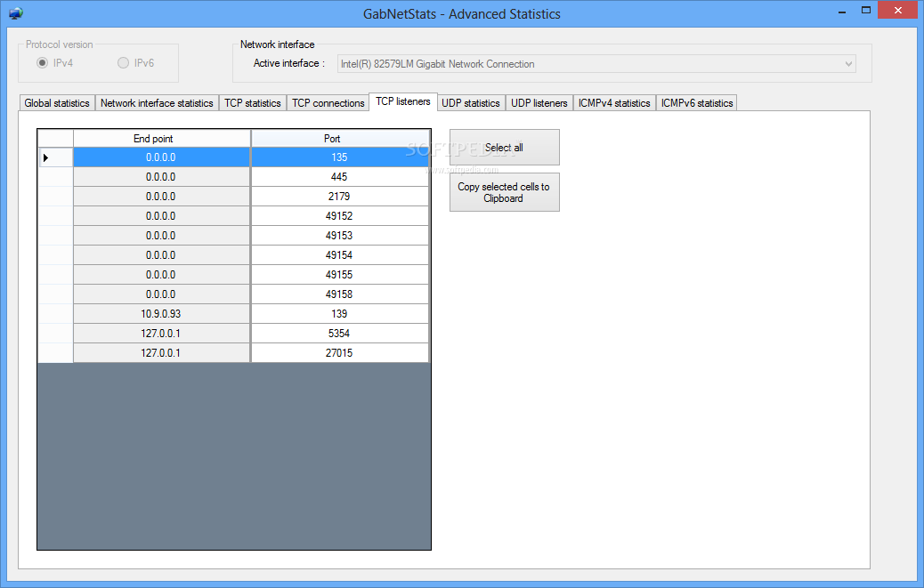Select end point 0.0.0.0 in port 49152 row
Screen dimensions: 924x588
pyautogui.click(x=161, y=216)
